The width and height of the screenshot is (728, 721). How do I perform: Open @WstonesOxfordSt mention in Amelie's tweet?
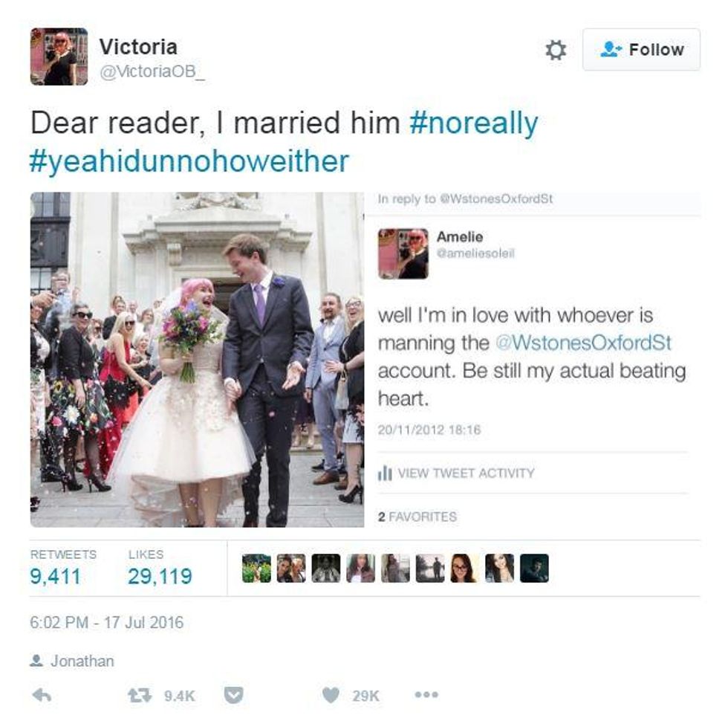click(584, 343)
